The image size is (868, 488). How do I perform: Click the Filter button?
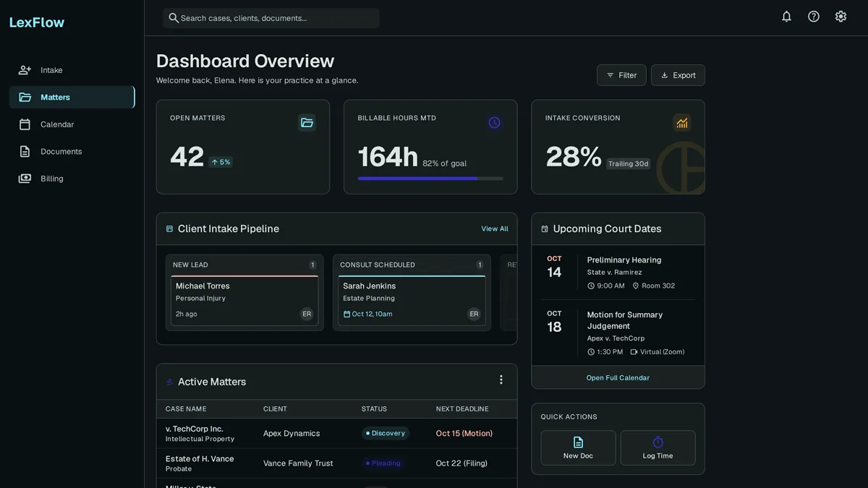(621, 75)
